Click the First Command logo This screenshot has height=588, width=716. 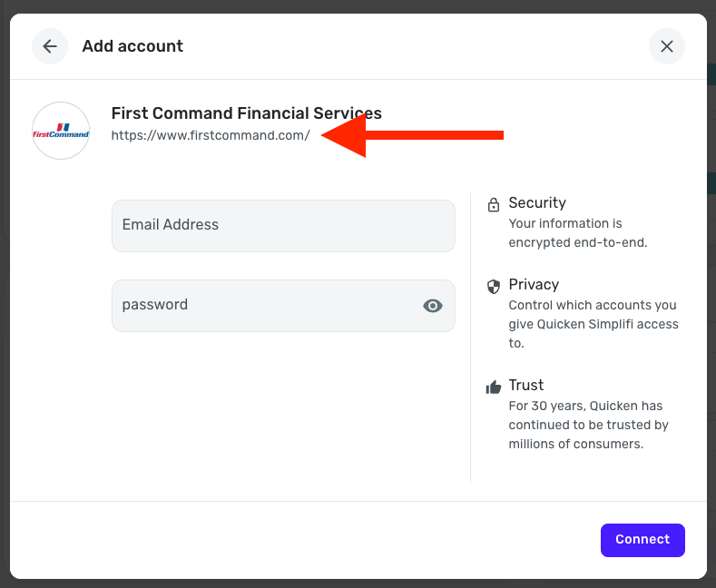[x=61, y=131]
